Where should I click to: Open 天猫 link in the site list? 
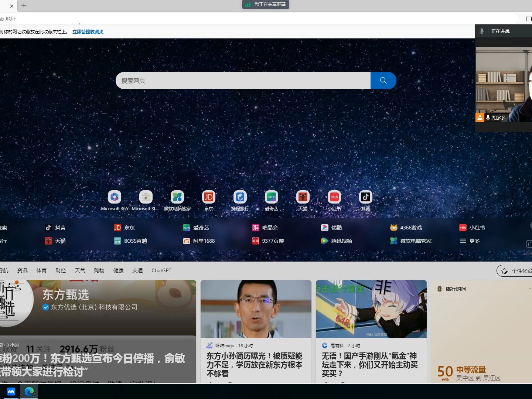coord(55,241)
